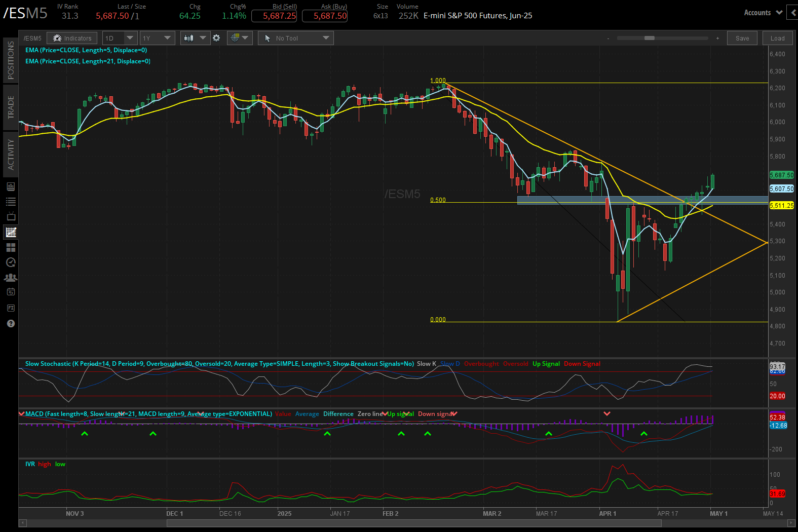This screenshot has height=532, width=798.
Task: Click the yellow 5,511.25 price bubble
Action: (x=782, y=206)
